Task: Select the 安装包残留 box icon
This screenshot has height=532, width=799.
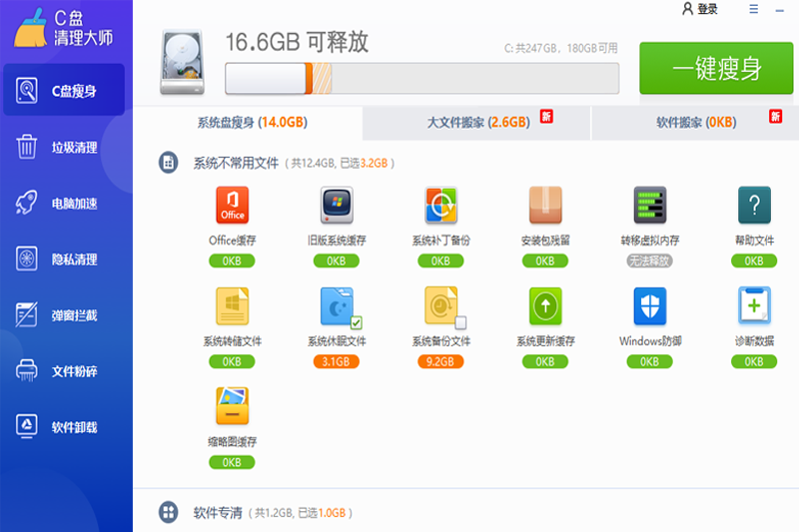Action: (x=545, y=206)
